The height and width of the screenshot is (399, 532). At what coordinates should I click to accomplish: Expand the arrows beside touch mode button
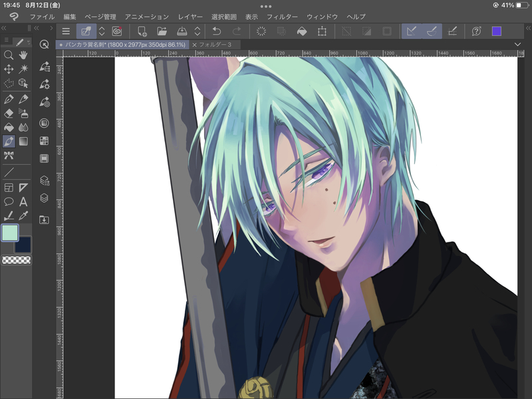[102, 31]
